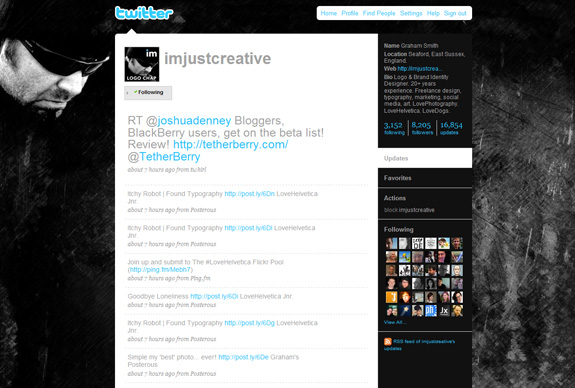Click the Name Graham Smith text

coord(411,46)
